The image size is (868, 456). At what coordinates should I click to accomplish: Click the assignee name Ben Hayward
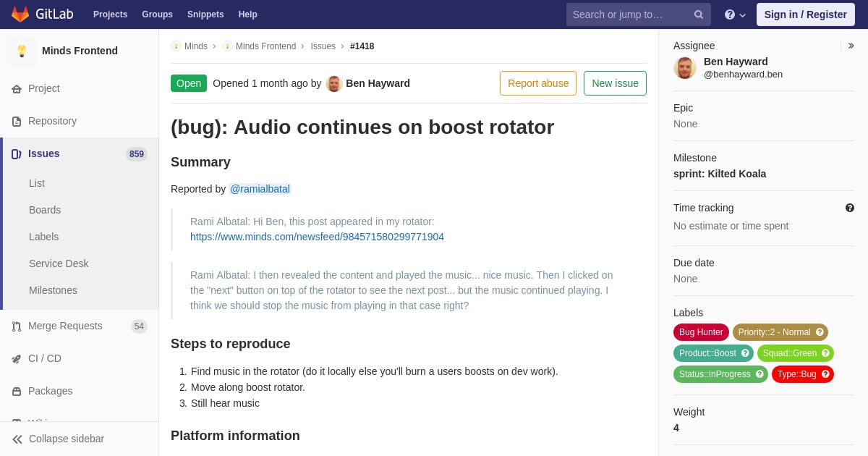click(736, 62)
